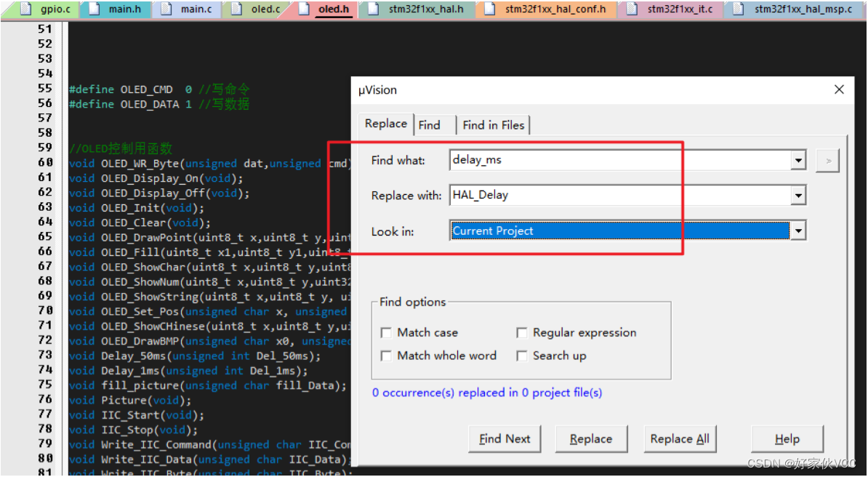This screenshot has width=868, height=477.
Task: Click the OLED_Clear(void) declaration
Action: coord(140,223)
